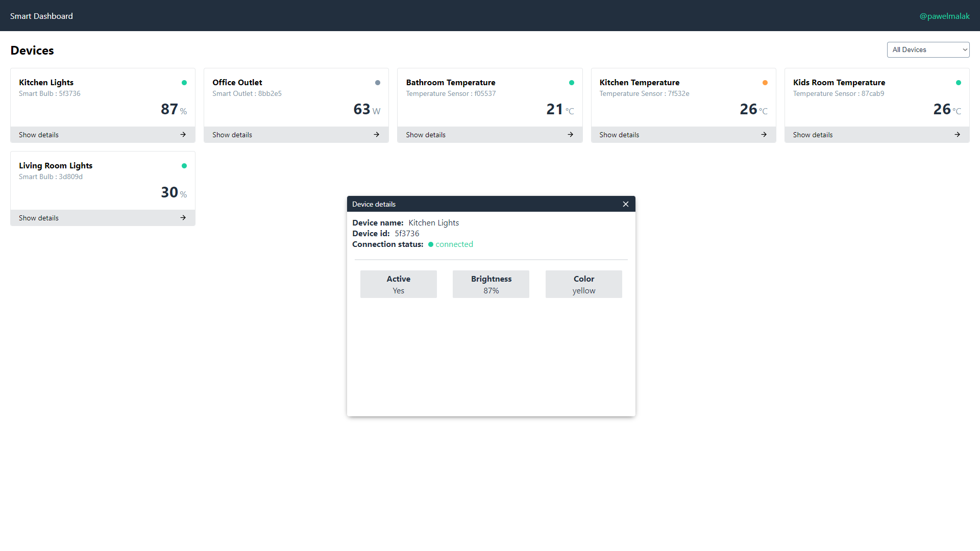Click the Kids Room Temperature arrow icon
This screenshot has width=980, height=551.
click(957, 135)
